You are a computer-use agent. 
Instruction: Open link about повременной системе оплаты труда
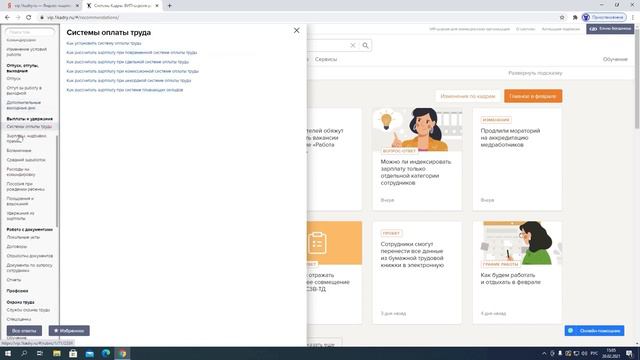131,53
